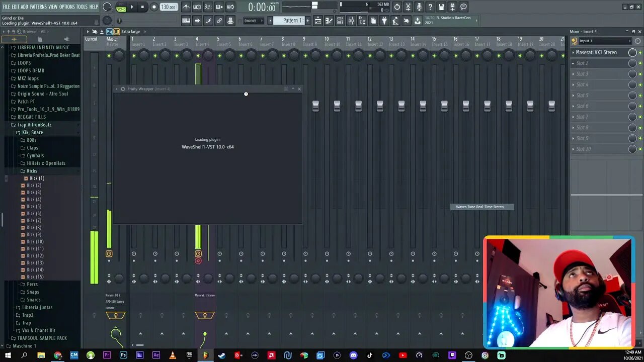Expand the HiHats x OpenHats folder

click(x=43, y=163)
